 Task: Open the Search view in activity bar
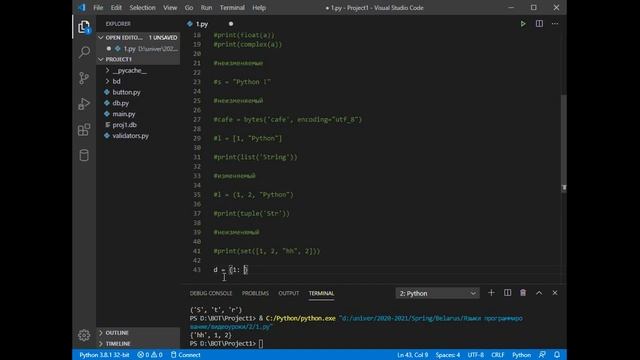coord(84,52)
